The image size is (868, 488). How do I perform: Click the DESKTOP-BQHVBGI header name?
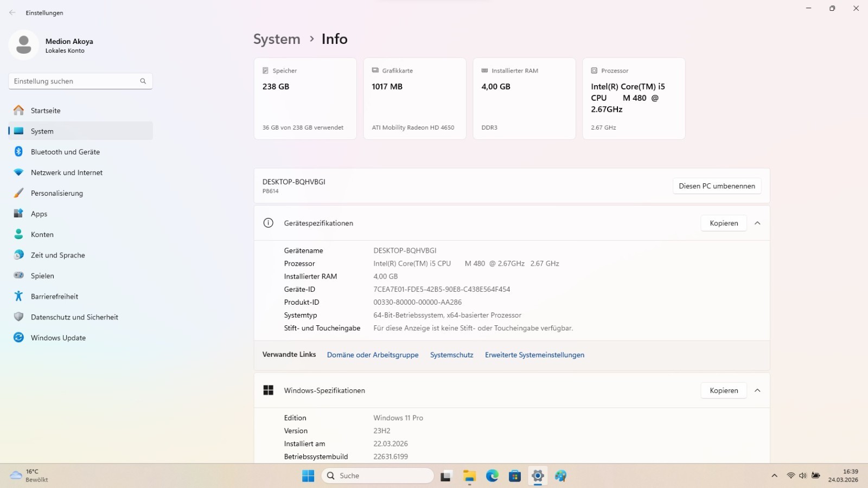(x=293, y=182)
